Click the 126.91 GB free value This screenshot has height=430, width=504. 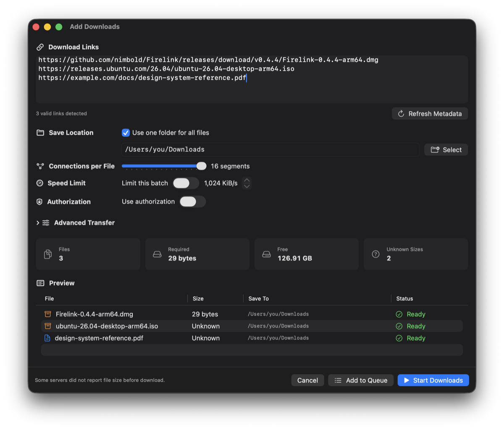[295, 258]
